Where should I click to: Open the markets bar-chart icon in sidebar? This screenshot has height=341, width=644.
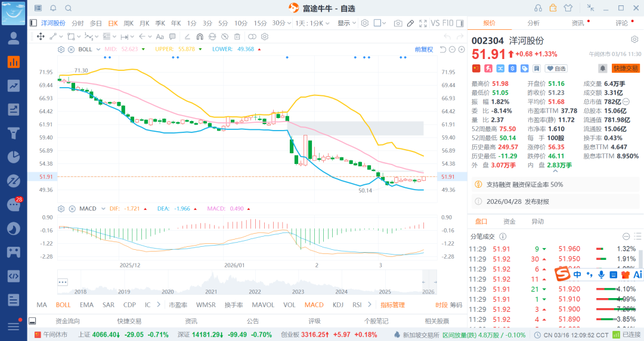[x=14, y=62]
